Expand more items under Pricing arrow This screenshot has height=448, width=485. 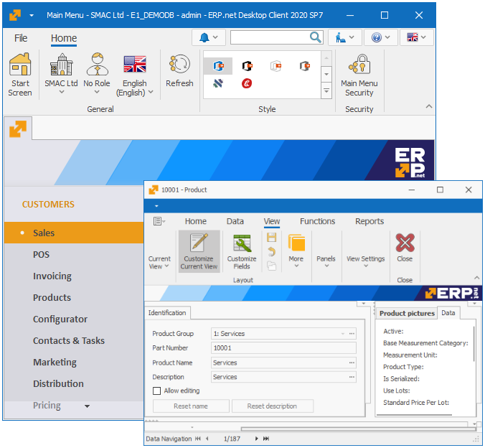tap(88, 406)
